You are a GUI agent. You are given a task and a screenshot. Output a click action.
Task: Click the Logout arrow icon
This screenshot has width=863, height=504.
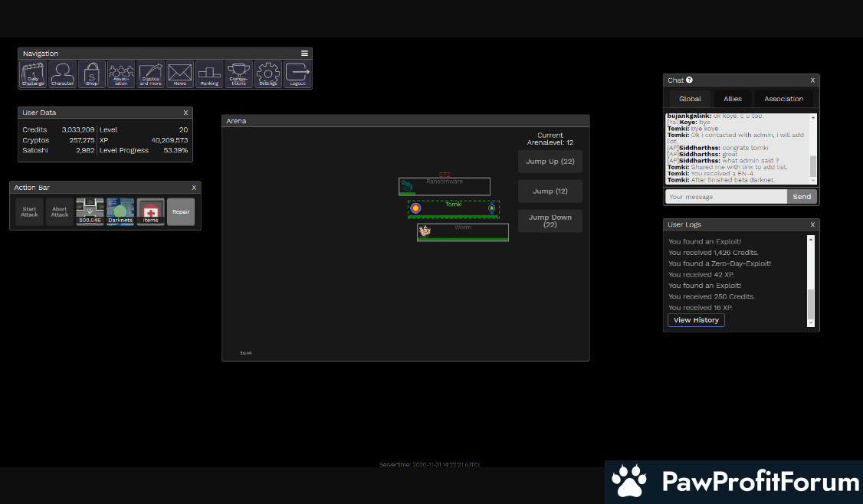(x=297, y=74)
